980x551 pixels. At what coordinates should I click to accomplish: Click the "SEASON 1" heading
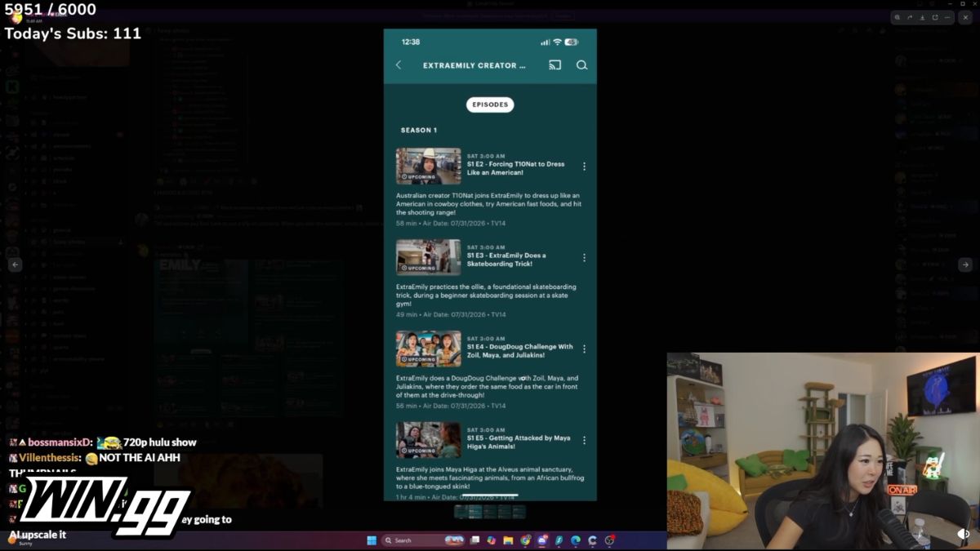418,131
